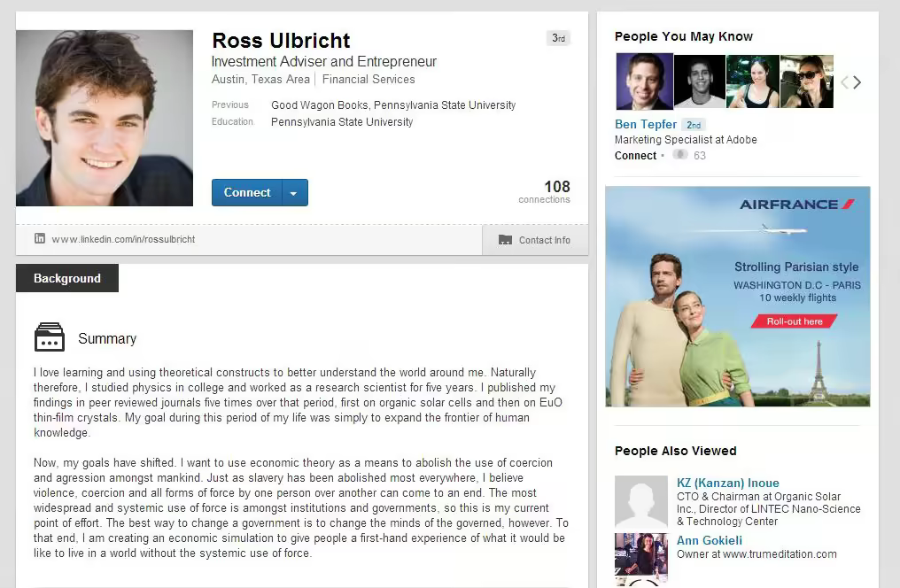Click the 2nd degree badge next to Ben Tepfer
900x588 pixels.
coord(694,125)
